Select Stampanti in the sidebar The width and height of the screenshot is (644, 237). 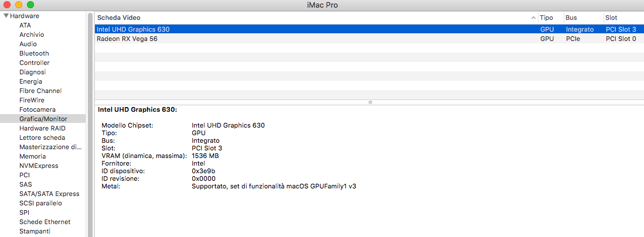pos(35,231)
